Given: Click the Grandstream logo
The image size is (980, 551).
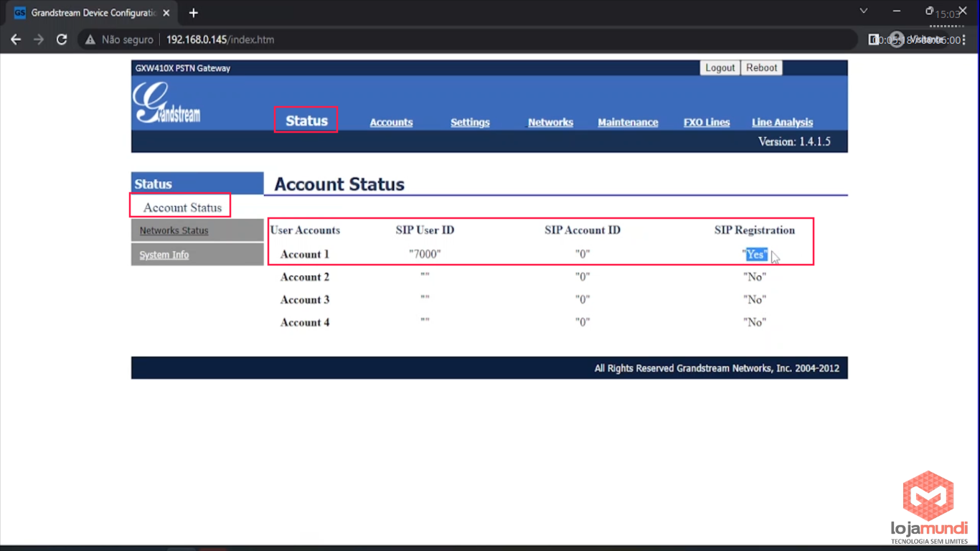Looking at the screenshot, I should tap(167, 104).
